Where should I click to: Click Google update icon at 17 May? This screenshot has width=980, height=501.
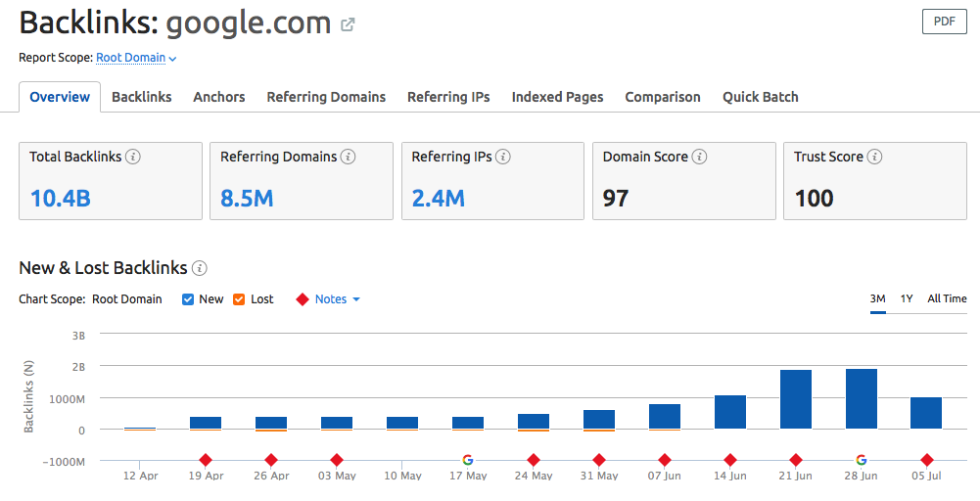tap(468, 460)
